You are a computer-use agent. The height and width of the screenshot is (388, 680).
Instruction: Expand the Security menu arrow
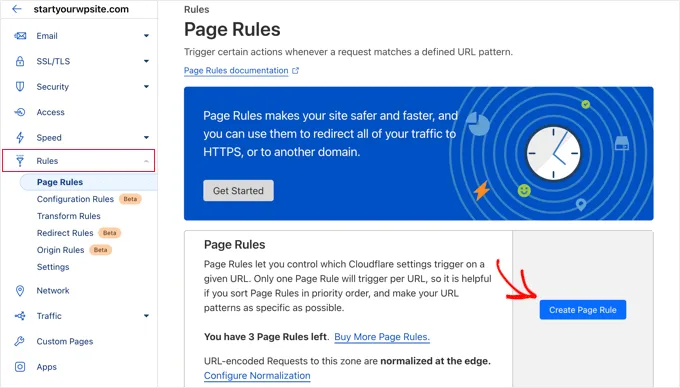pyautogui.click(x=147, y=87)
